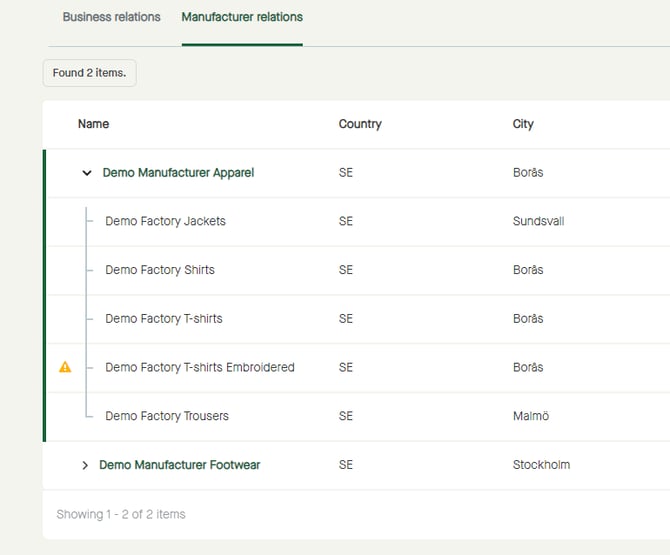
Task: Sort by the City column header
Action: pyautogui.click(x=523, y=124)
